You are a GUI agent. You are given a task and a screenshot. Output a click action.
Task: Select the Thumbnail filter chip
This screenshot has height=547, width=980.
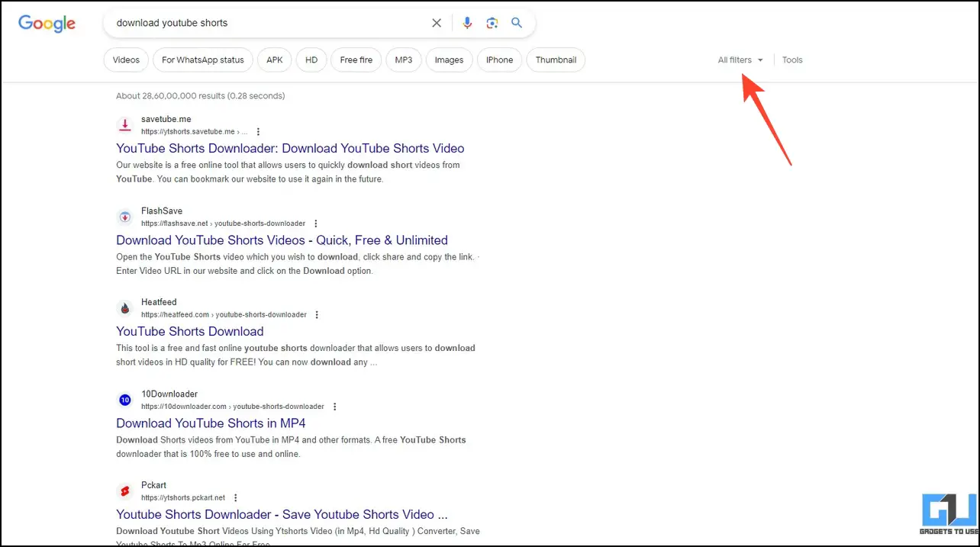tap(556, 60)
